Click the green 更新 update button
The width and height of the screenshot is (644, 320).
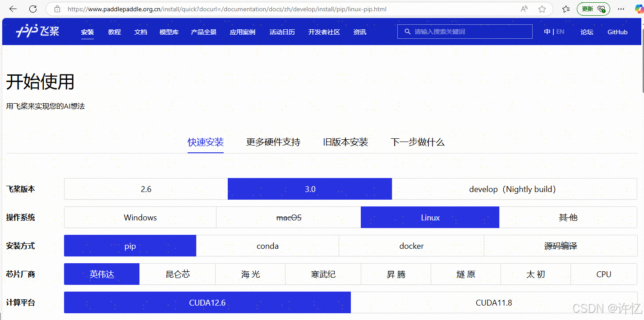(593, 9)
